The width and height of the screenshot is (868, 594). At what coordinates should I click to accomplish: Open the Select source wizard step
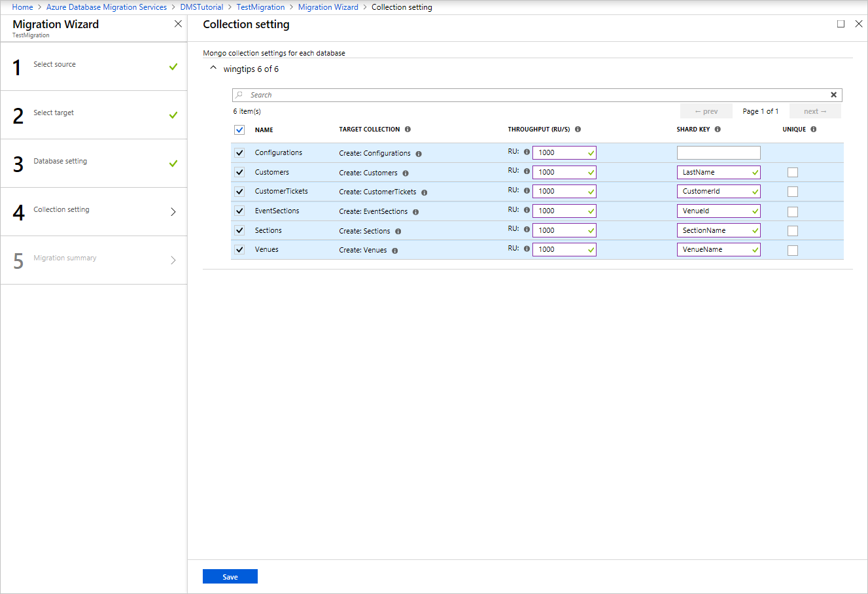point(55,65)
